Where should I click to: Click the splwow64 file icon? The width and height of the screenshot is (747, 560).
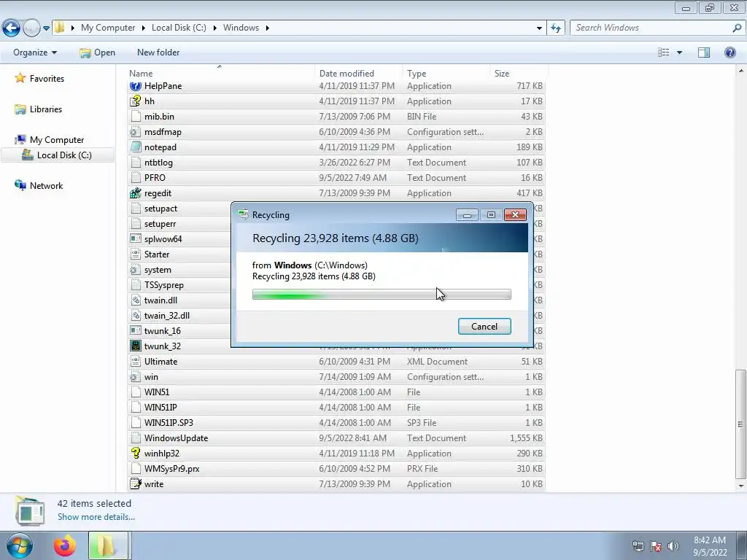(135, 239)
